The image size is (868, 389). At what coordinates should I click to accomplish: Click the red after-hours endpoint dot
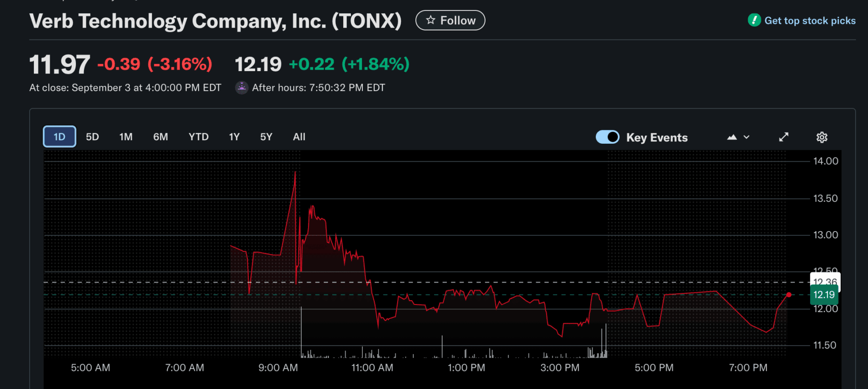click(789, 295)
